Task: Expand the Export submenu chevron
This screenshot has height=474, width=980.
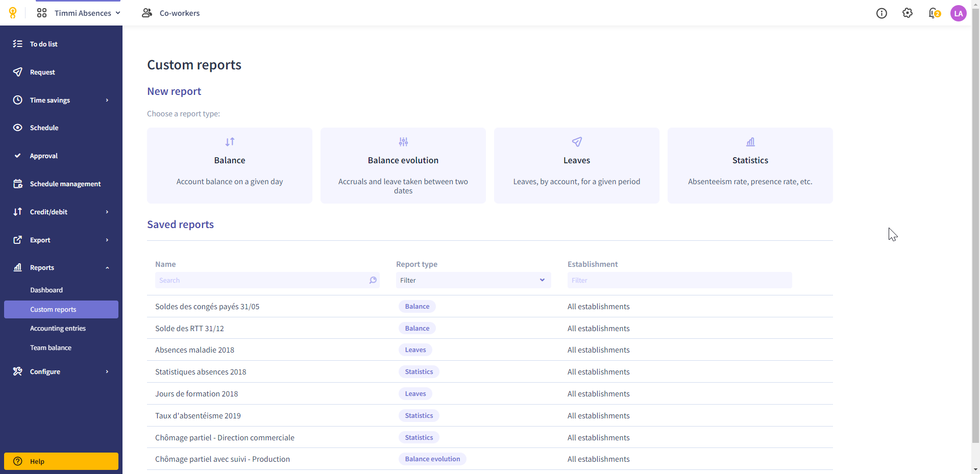Action: tap(107, 240)
